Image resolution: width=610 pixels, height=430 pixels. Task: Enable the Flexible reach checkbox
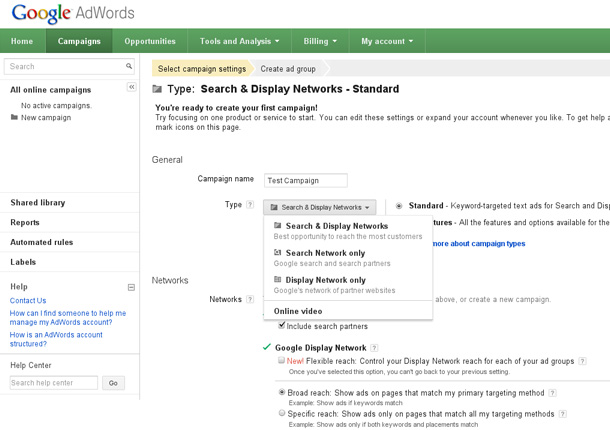pos(281,360)
